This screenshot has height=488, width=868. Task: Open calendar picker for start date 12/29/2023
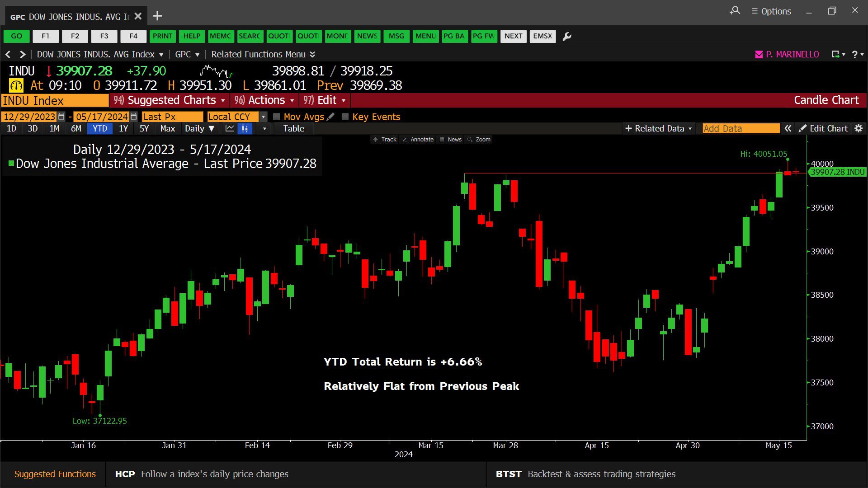coord(61,117)
